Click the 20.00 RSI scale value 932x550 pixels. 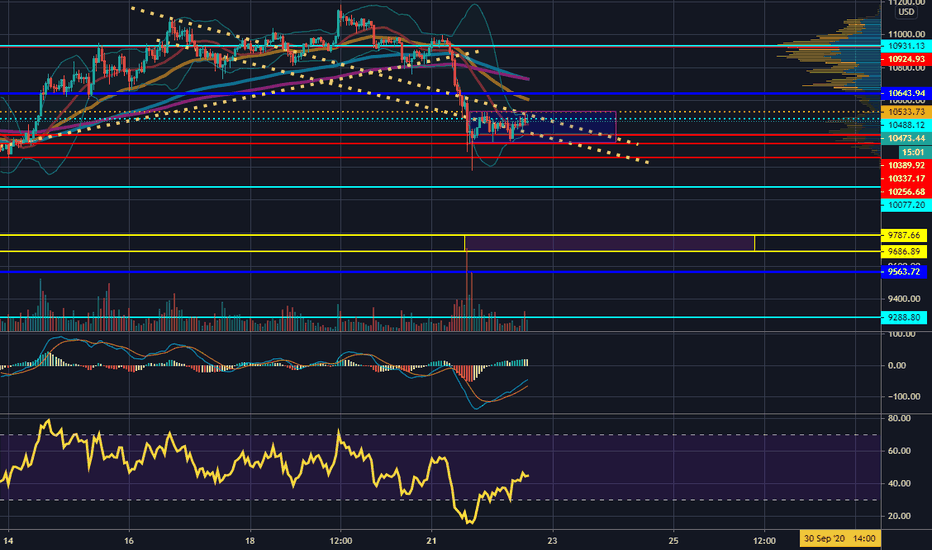[x=899, y=516]
